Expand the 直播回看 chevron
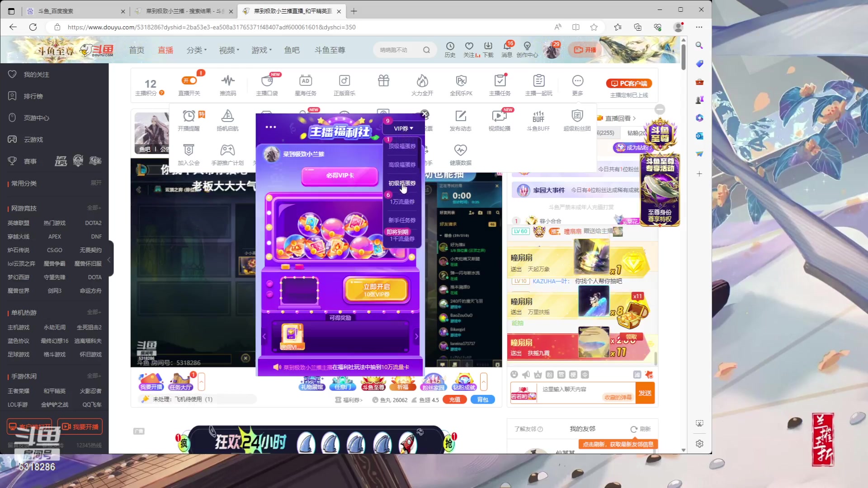 [x=634, y=118]
